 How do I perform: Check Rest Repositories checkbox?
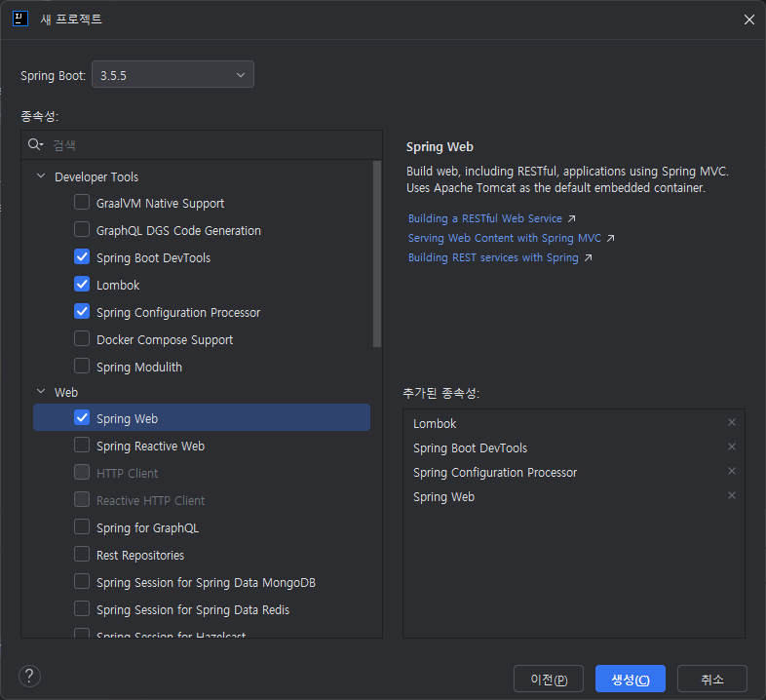click(82, 555)
